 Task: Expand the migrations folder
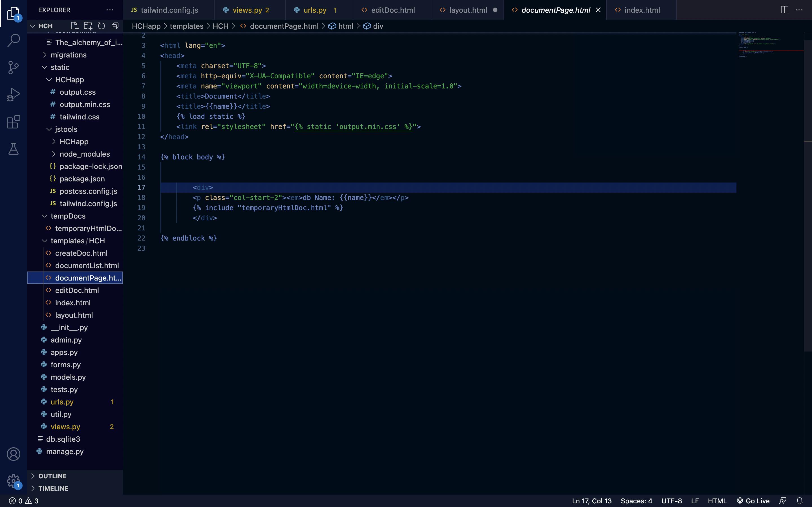[69, 55]
